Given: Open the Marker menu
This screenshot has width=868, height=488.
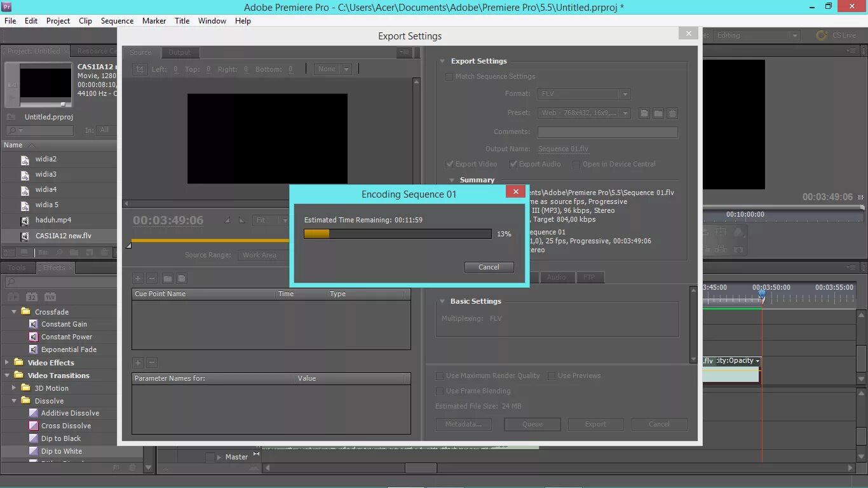Looking at the screenshot, I should click(x=154, y=21).
